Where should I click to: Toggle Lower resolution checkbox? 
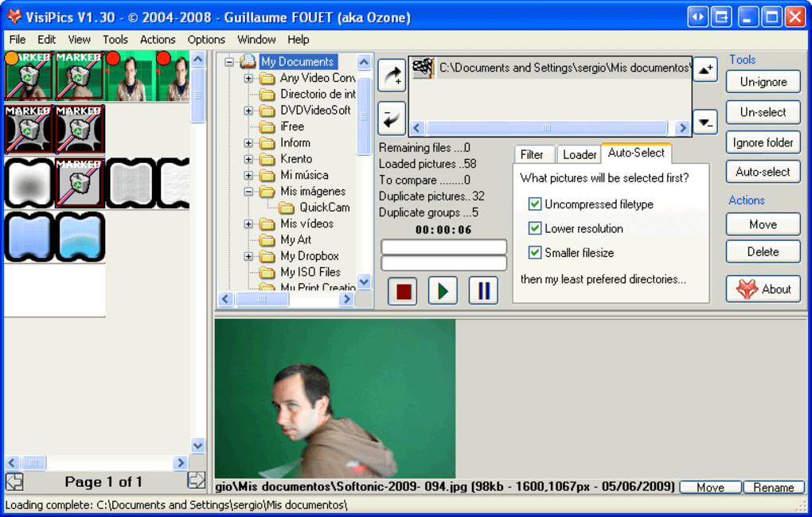pos(535,228)
